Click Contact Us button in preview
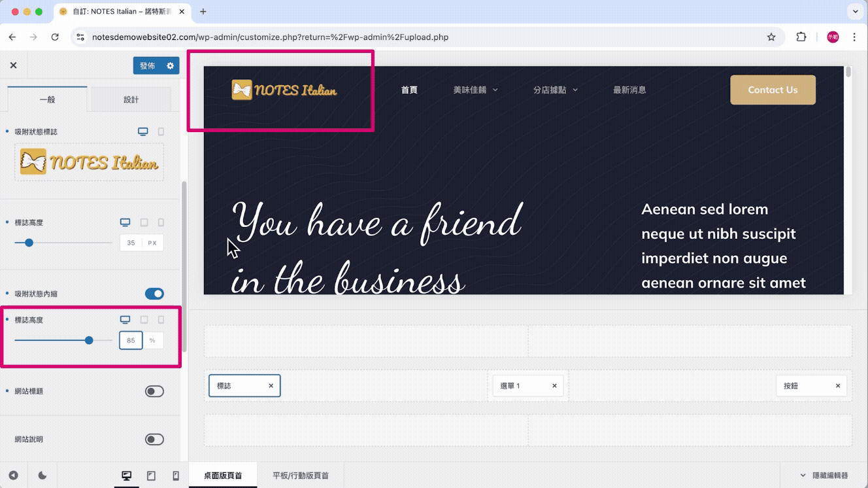Viewport: 868px width, 488px height. (x=772, y=90)
